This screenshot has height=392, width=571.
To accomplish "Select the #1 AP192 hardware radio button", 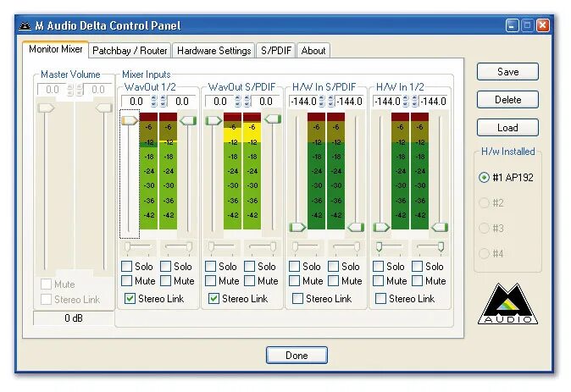I will tap(484, 178).
